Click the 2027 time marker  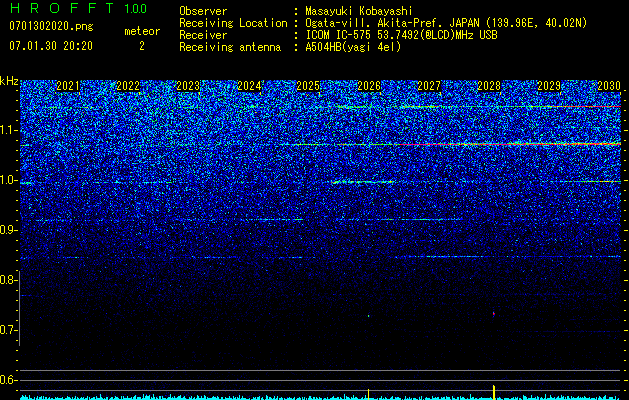coord(429,86)
